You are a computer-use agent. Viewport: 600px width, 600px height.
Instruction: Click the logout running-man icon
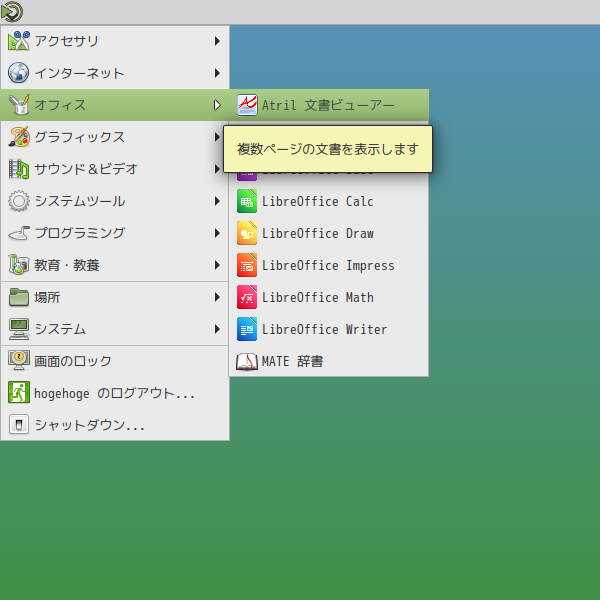[x=18, y=392]
